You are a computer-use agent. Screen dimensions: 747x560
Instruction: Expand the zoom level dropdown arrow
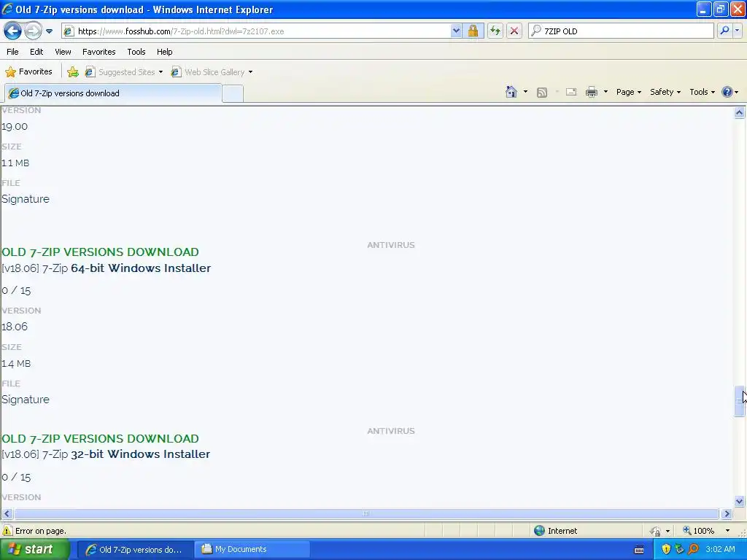[x=727, y=531]
